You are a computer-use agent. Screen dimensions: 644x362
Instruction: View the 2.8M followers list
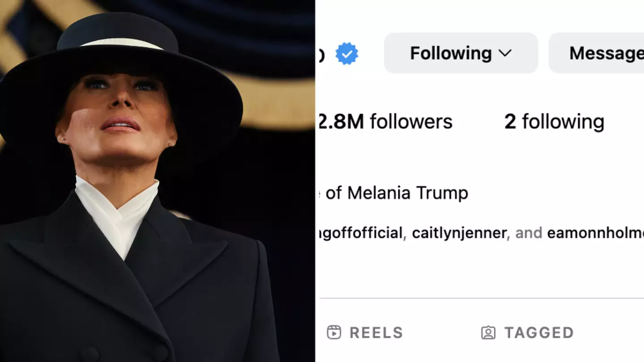point(385,121)
